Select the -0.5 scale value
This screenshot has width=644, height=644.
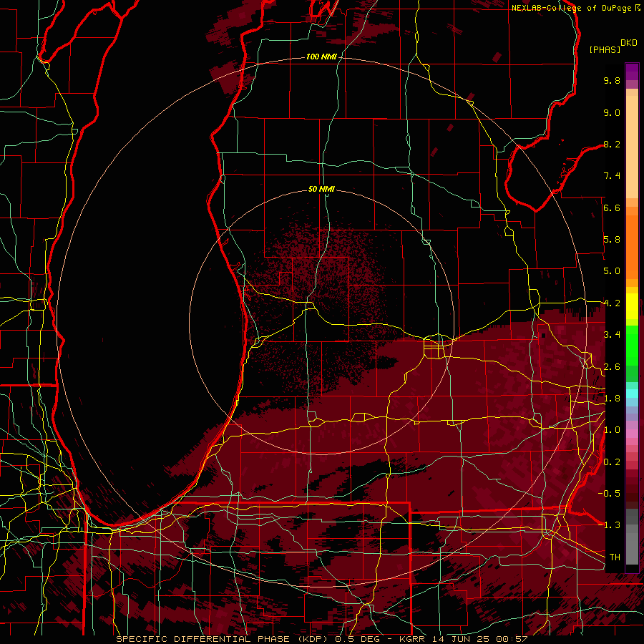(610, 494)
